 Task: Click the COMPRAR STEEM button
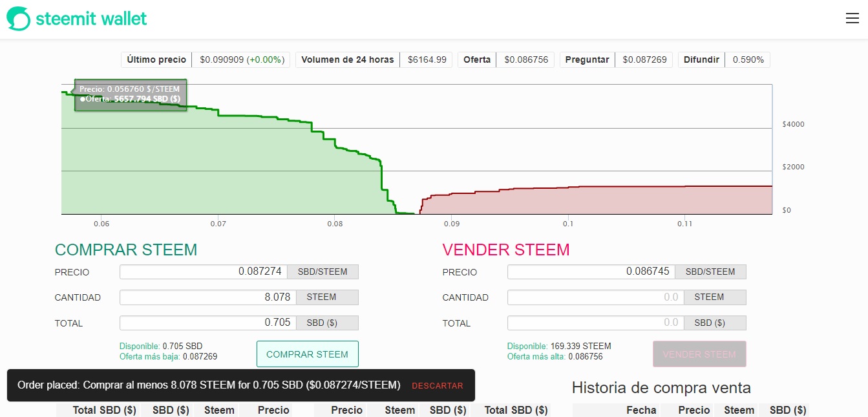pyautogui.click(x=307, y=354)
